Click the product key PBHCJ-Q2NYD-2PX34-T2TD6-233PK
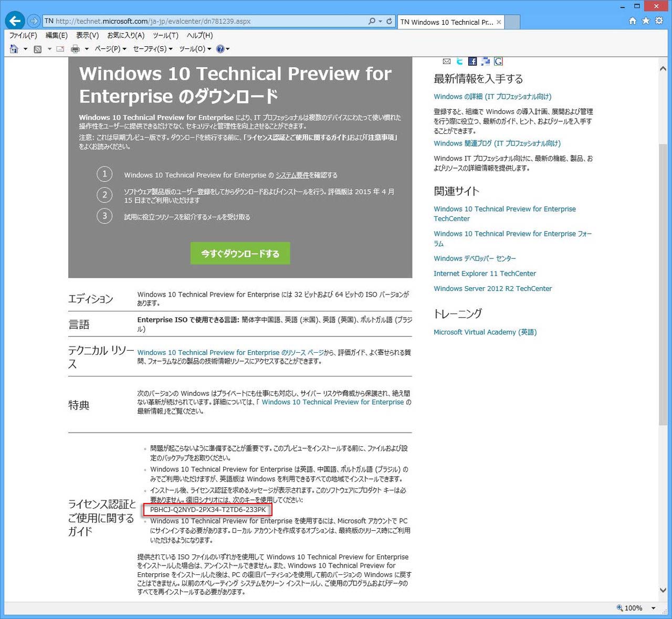Image resolution: width=672 pixels, height=619 pixels. (x=208, y=510)
